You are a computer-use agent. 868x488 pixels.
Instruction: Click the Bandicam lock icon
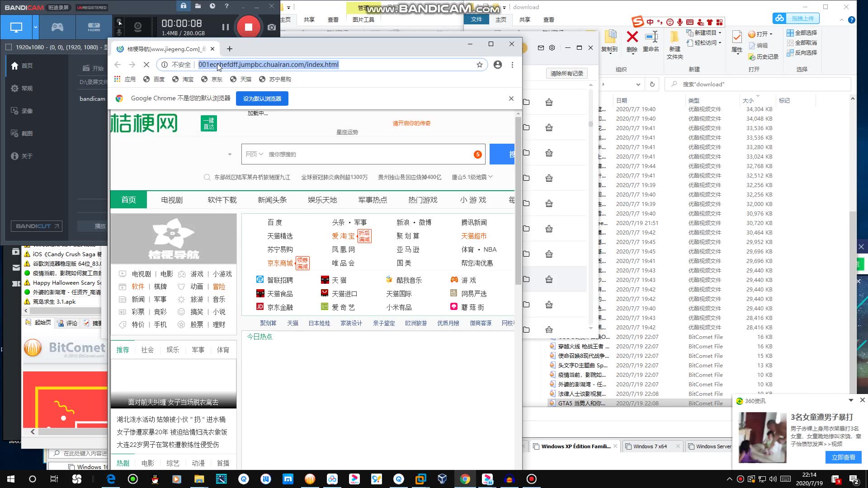coord(183,6)
